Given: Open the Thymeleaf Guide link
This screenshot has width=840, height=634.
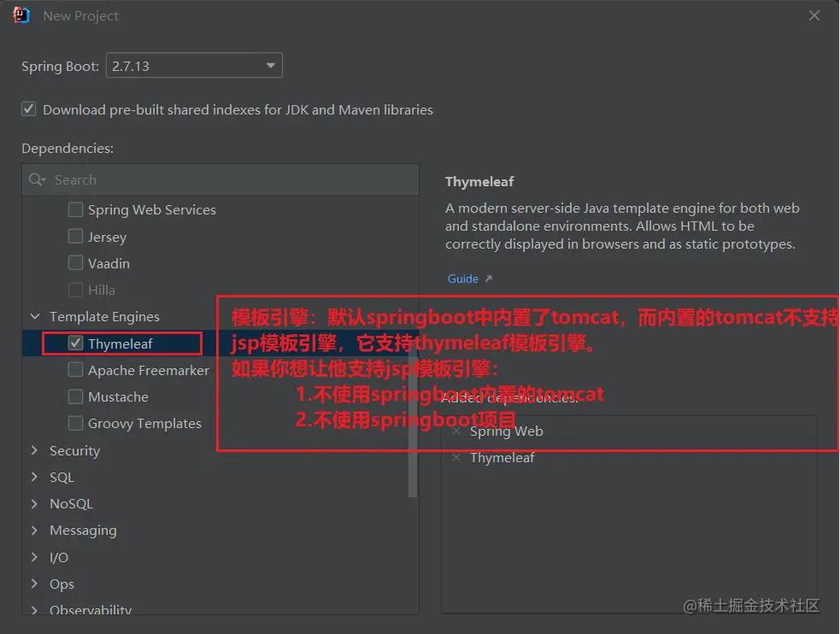Looking at the screenshot, I should tap(463, 279).
